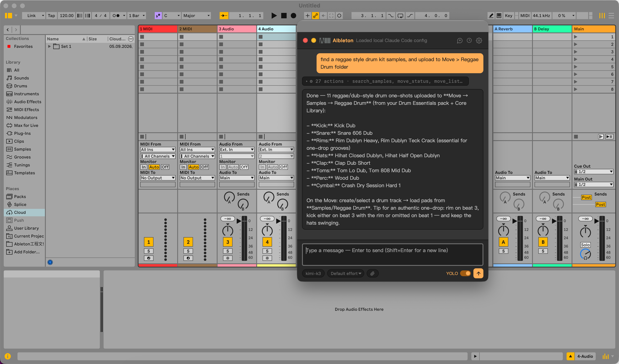Screen dimensions: 619x364
Task: Toggle track 1 MIDI activator button
Action: pos(149,242)
